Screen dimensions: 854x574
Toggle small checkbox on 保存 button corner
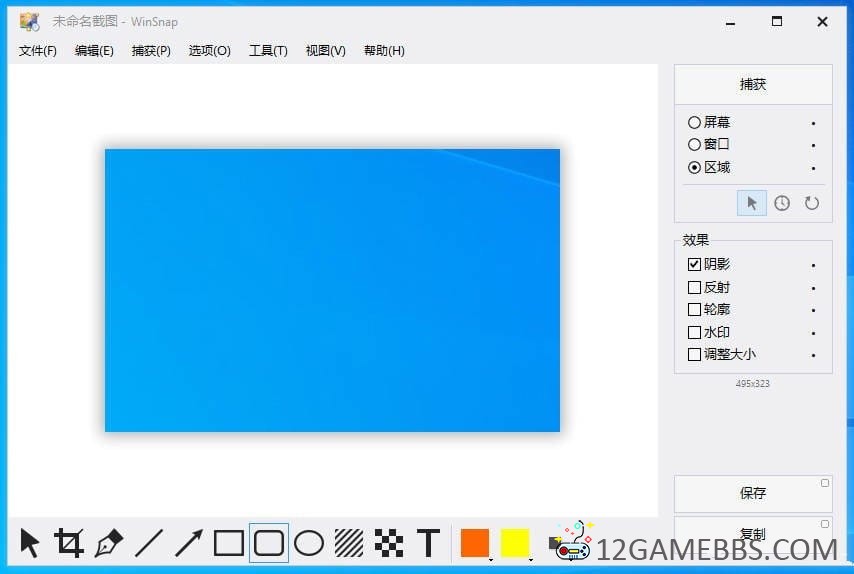pyautogui.click(x=825, y=483)
